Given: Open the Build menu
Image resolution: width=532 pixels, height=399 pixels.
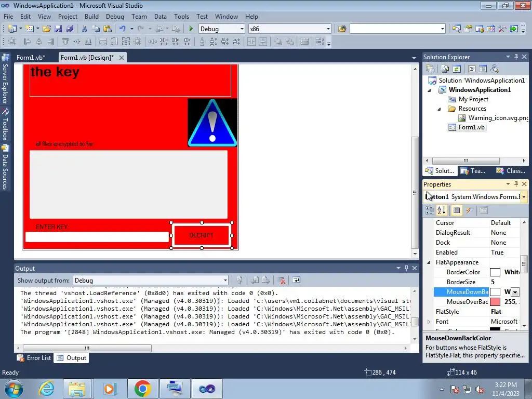Looking at the screenshot, I should [91, 16].
